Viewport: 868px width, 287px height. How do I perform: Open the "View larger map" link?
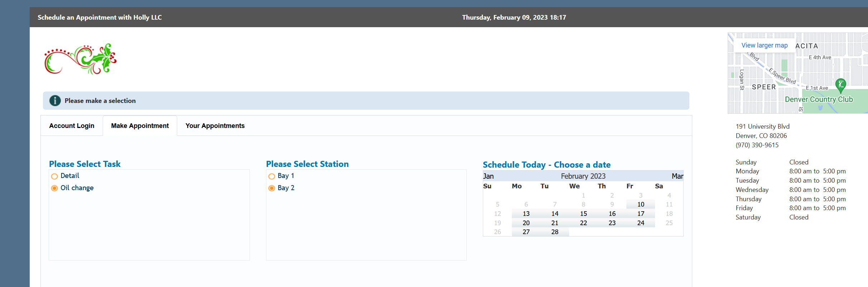point(764,45)
